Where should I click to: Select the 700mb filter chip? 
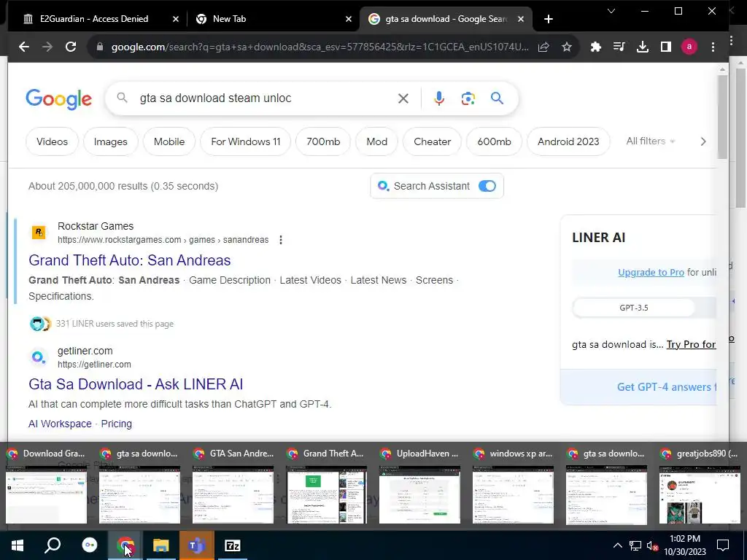[x=323, y=141]
